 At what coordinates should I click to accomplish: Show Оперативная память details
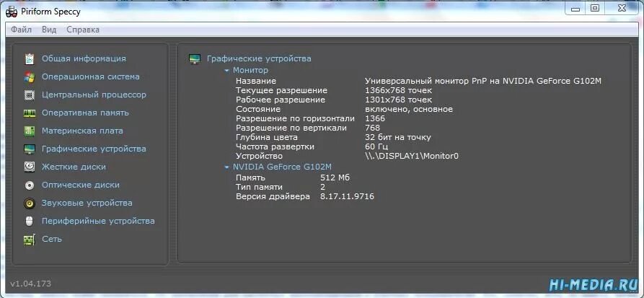tap(85, 113)
